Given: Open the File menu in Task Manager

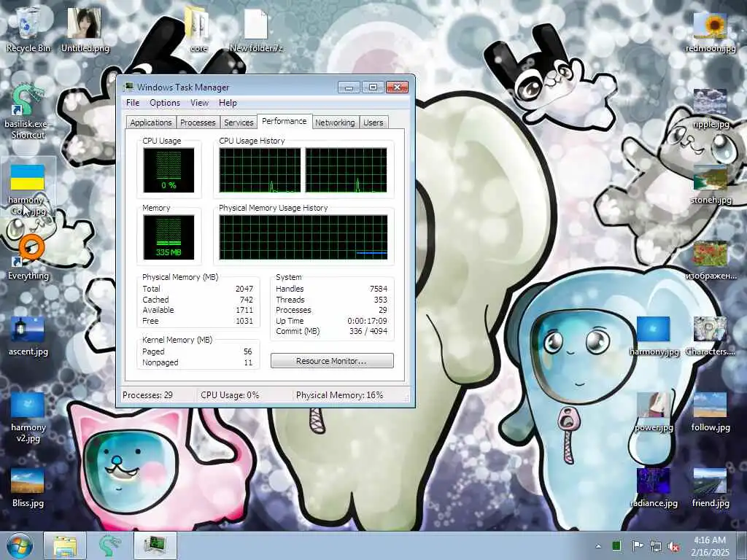Looking at the screenshot, I should tap(133, 103).
